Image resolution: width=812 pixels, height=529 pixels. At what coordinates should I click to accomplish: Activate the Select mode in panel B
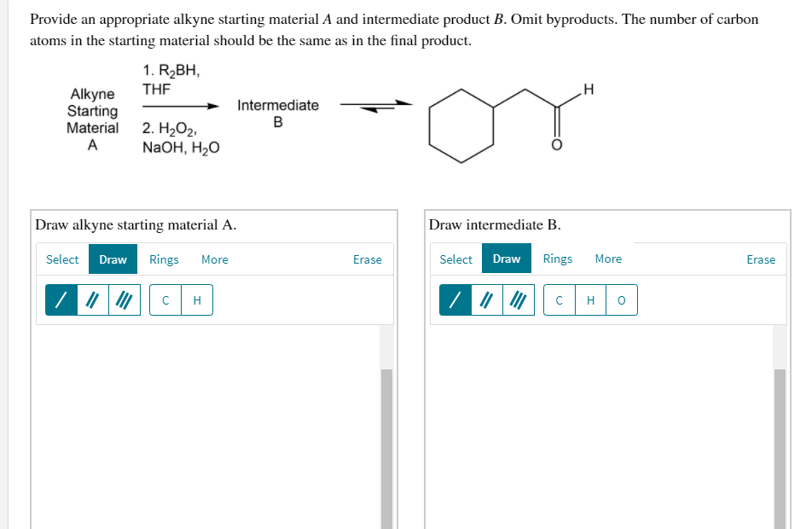[x=455, y=259]
